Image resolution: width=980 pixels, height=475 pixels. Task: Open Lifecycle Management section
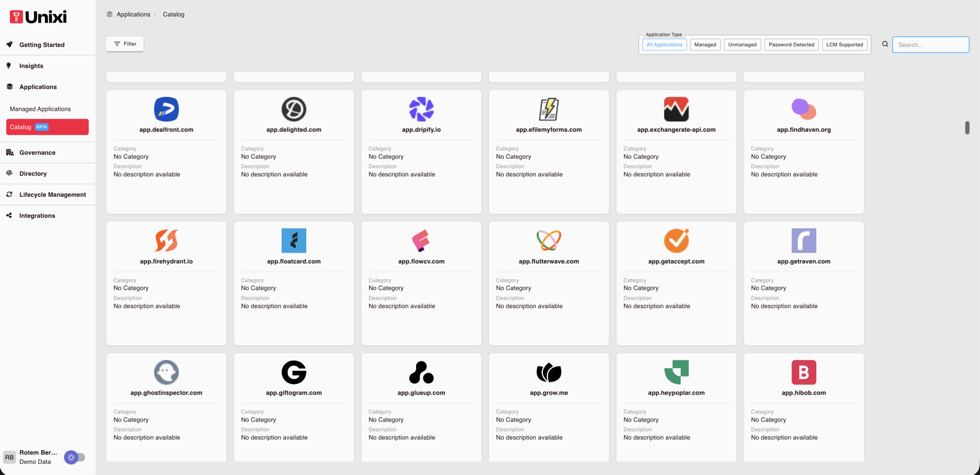[x=48, y=194]
